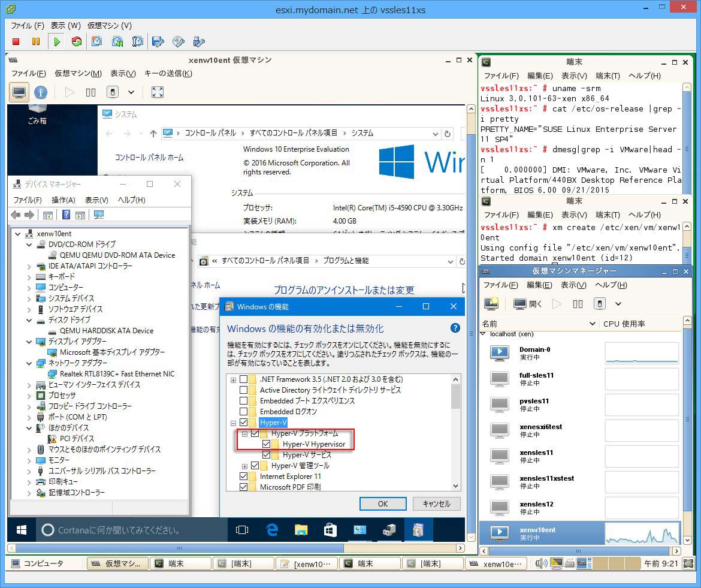Image resolution: width=701 pixels, height=588 pixels.
Task: Collapse the Hyper-V tree node
Action: tap(234, 423)
